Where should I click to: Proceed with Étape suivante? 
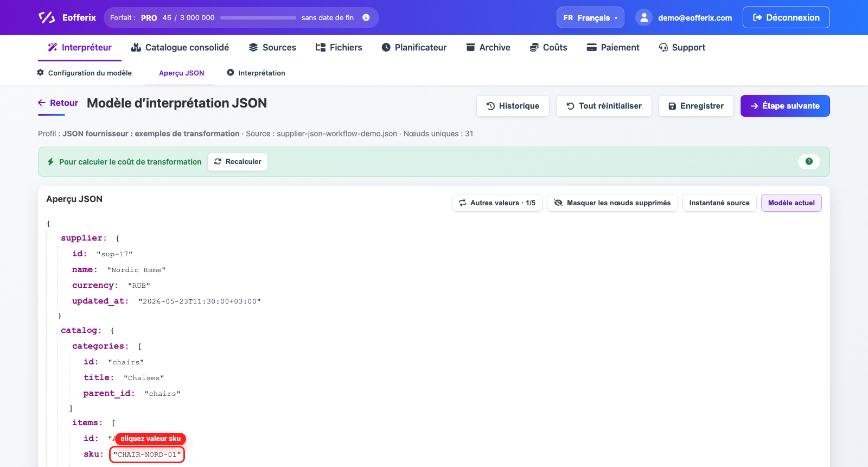785,106
